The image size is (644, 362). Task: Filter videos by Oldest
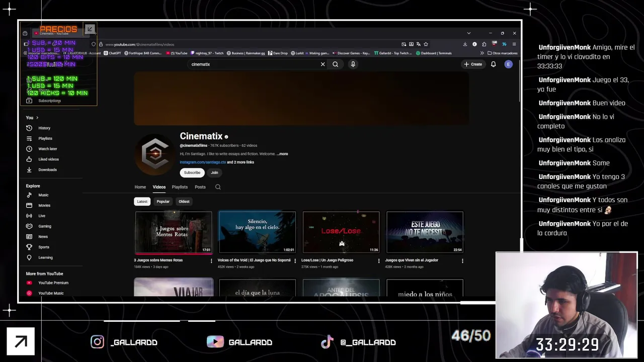tap(184, 202)
